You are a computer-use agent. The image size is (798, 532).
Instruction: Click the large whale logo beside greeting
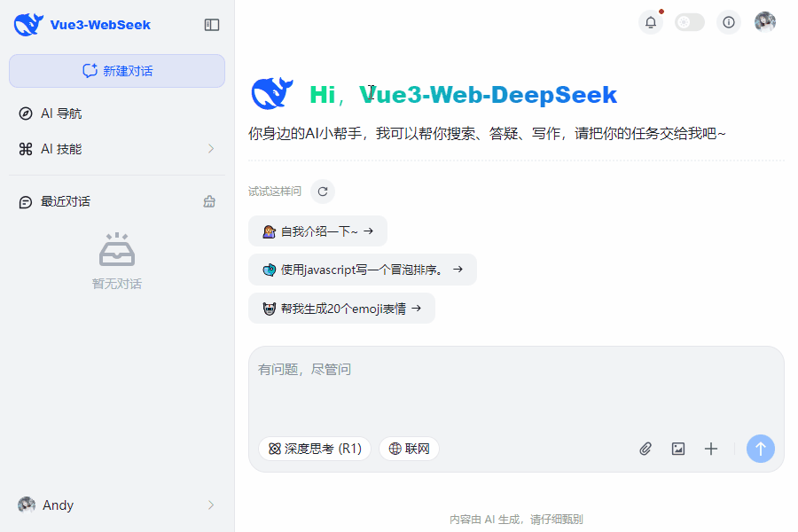tap(272, 94)
